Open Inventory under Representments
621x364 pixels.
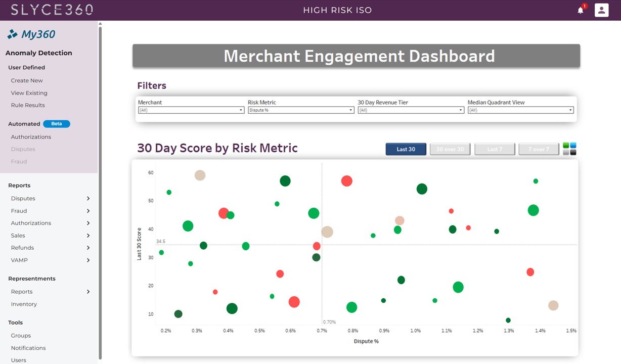tap(24, 304)
